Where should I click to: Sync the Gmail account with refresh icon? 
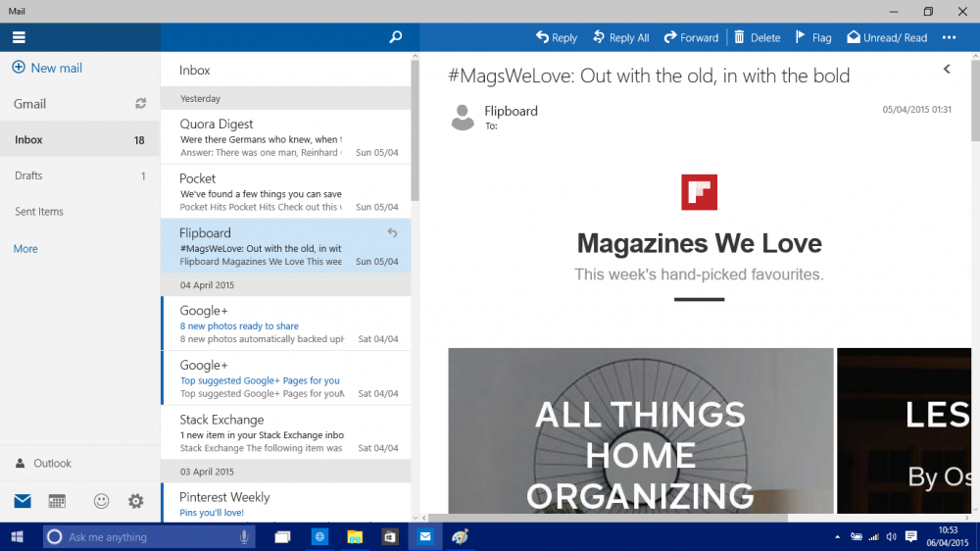click(x=140, y=104)
